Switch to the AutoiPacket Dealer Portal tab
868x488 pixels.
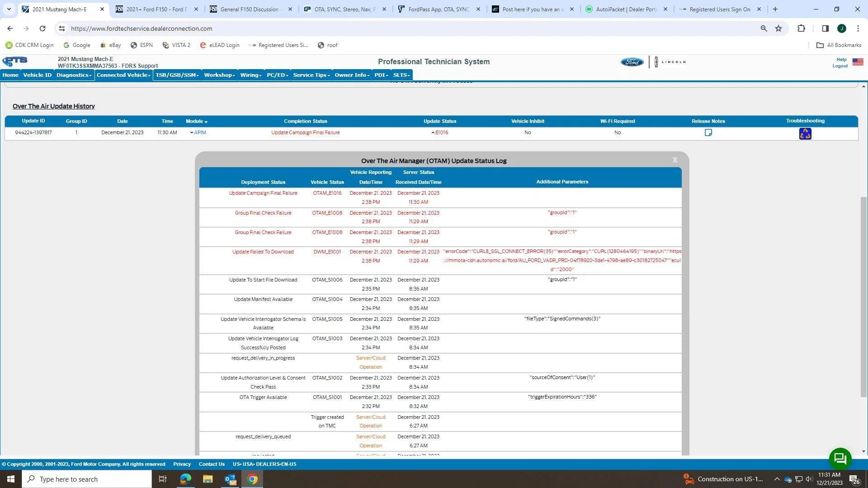[627, 9]
